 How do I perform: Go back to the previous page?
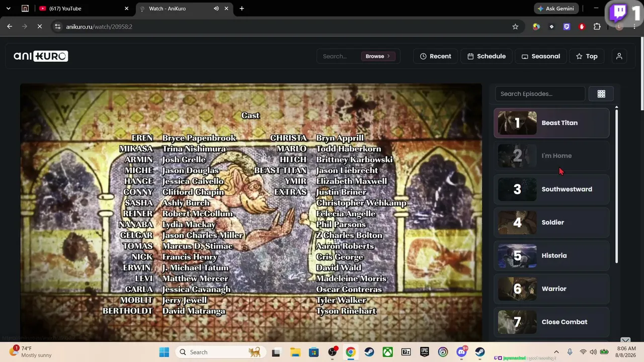click(x=10, y=27)
